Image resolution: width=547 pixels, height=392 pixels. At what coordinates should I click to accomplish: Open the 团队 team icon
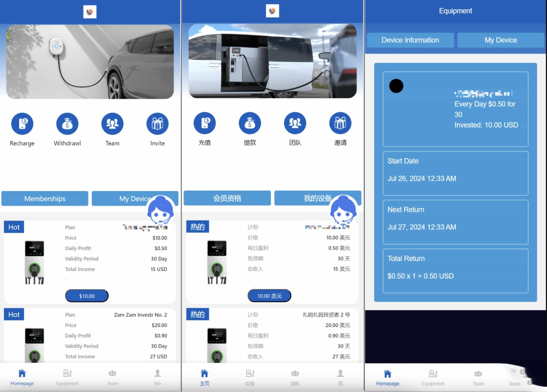[295, 123]
